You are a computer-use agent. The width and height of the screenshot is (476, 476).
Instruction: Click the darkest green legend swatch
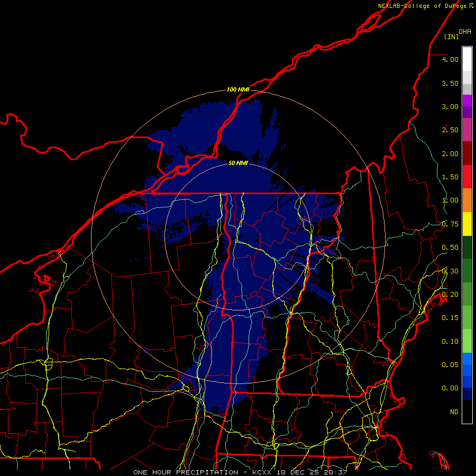(x=467, y=248)
